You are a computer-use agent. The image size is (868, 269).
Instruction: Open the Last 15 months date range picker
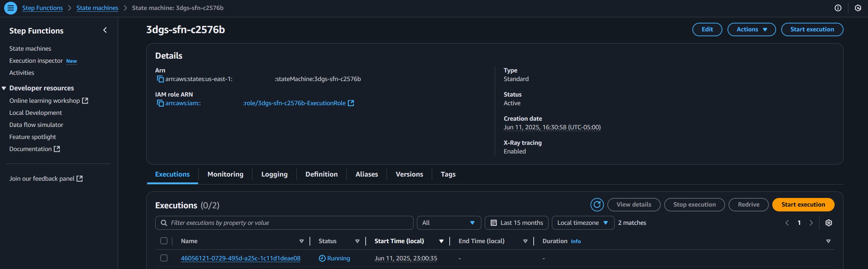click(x=517, y=223)
